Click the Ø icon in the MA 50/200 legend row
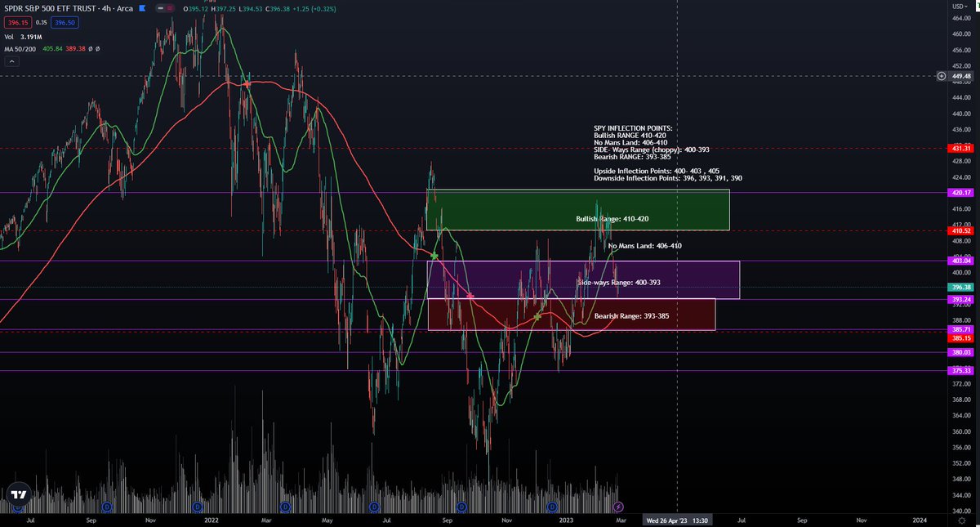This screenshot has width=980, height=527. tap(91, 48)
